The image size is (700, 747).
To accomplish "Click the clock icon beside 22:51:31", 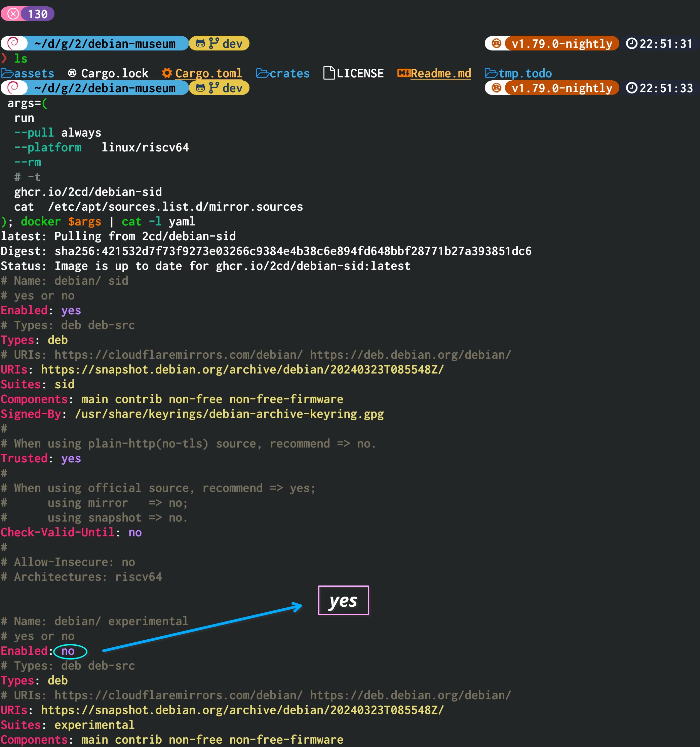I will pyautogui.click(x=632, y=44).
